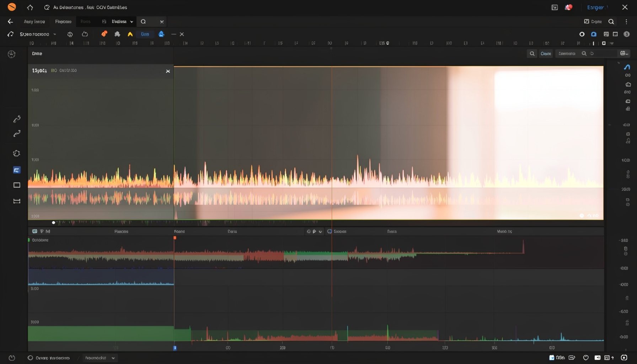Open the info icon at the toolbar's right end
This screenshot has width=637, height=364.
click(x=627, y=34)
